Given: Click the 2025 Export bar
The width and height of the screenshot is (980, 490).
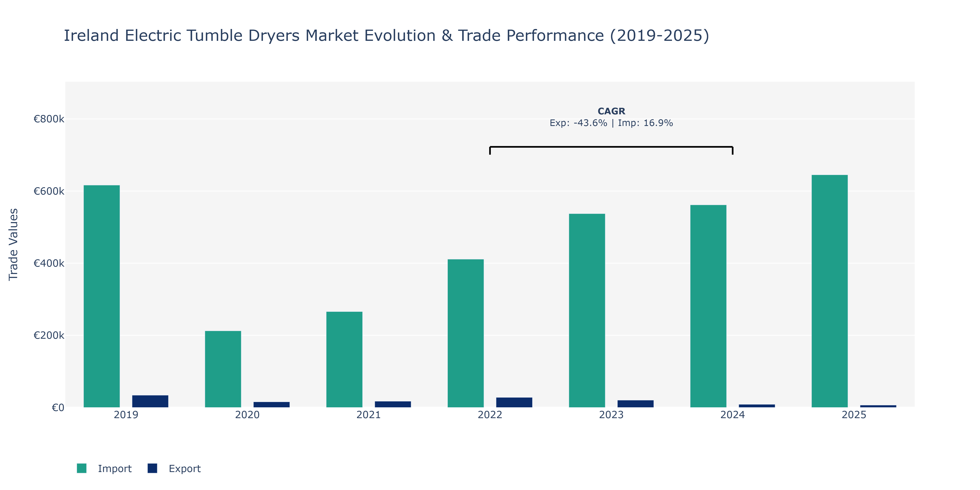Looking at the screenshot, I should [x=878, y=406].
